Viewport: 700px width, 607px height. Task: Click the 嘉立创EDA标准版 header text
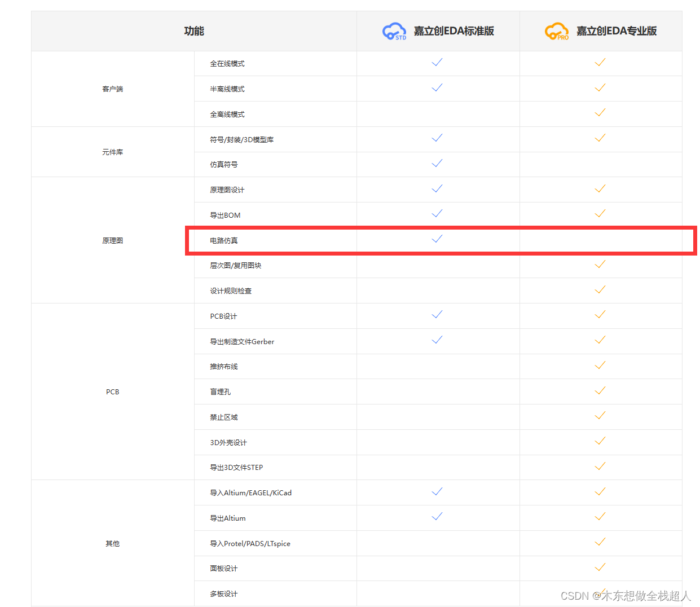coord(454,31)
